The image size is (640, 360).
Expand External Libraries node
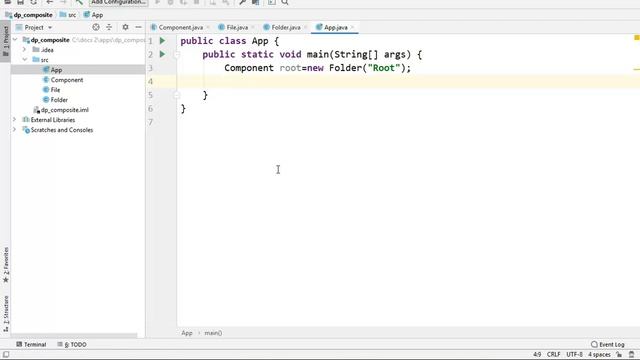[15, 120]
